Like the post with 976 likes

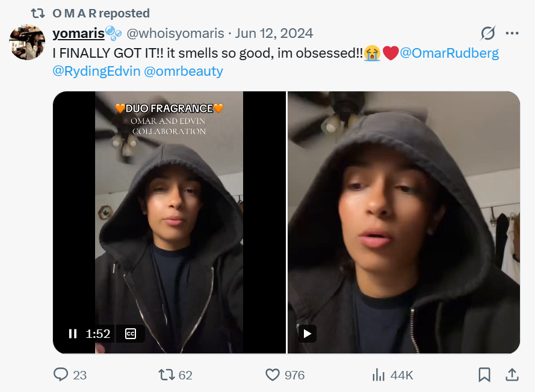tap(273, 375)
